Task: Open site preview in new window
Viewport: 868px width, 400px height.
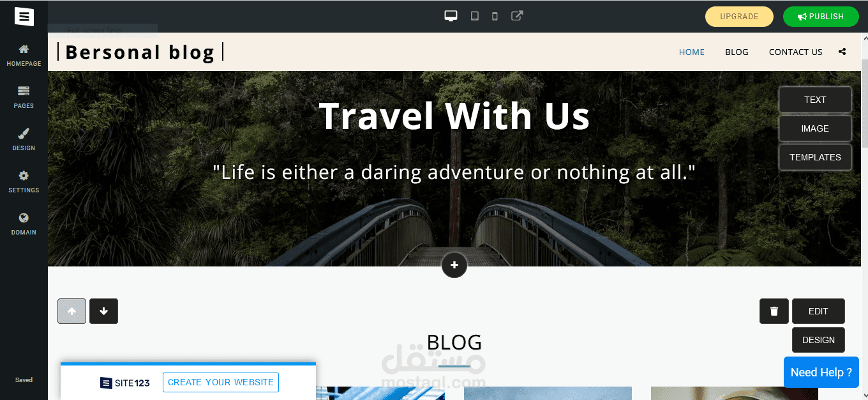Action: tap(517, 16)
